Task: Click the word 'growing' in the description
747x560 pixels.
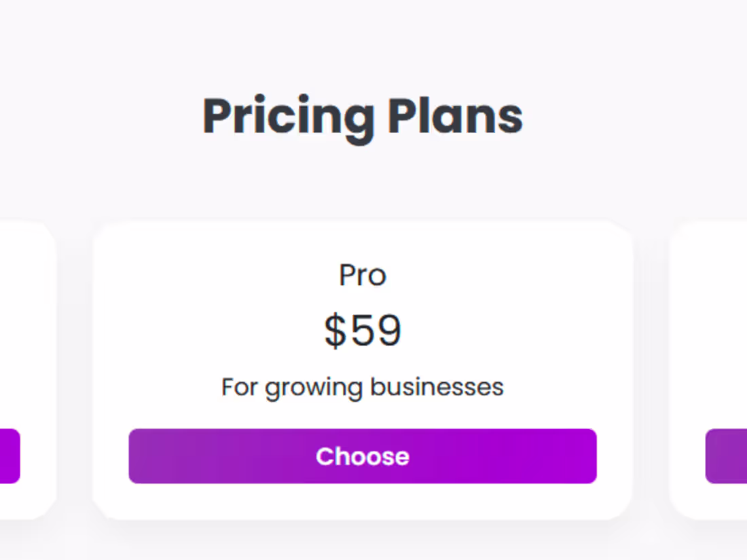Action: 314,388
